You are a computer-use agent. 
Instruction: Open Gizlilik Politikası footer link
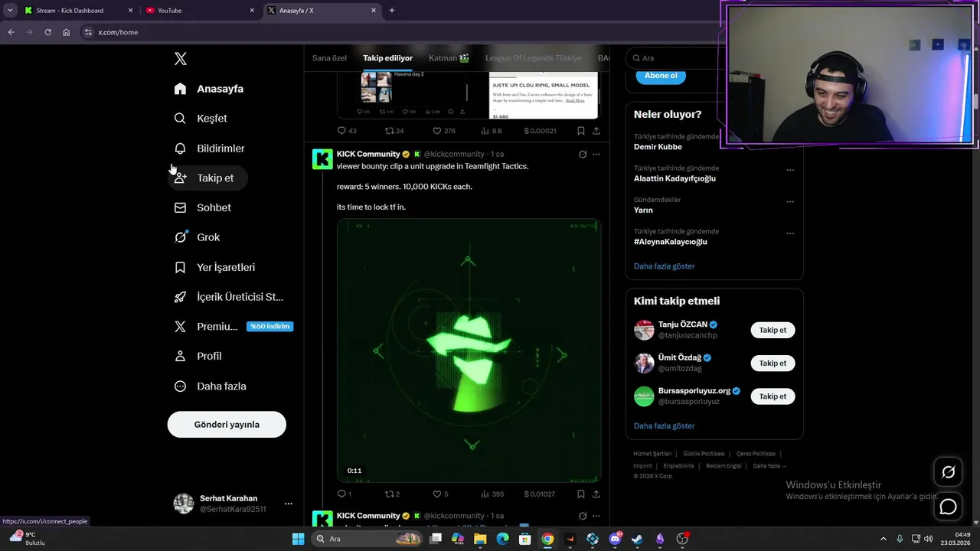[704, 454]
